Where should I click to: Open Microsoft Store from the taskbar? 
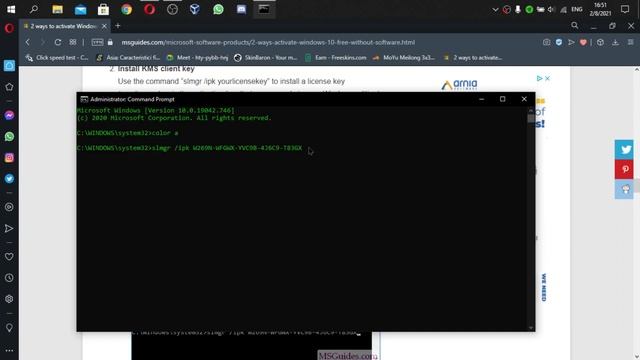click(103, 9)
